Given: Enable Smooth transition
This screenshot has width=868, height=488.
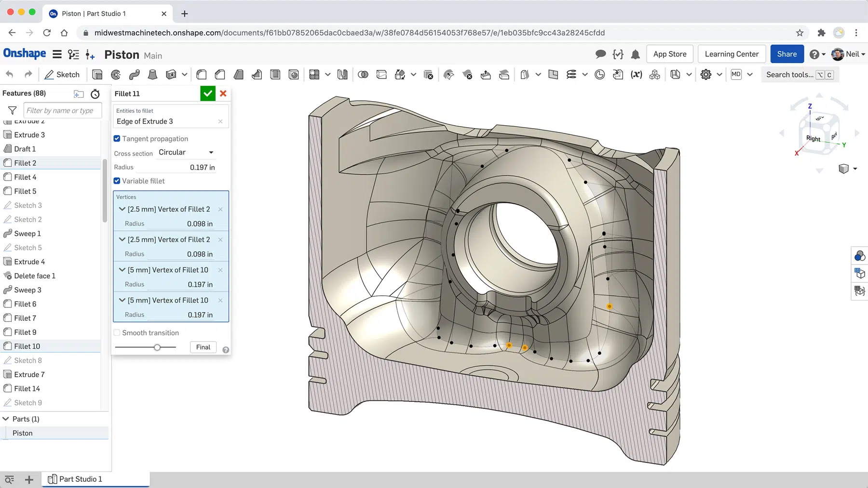Looking at the screenshot, I should pyautogui.click(x=117, y=332).
